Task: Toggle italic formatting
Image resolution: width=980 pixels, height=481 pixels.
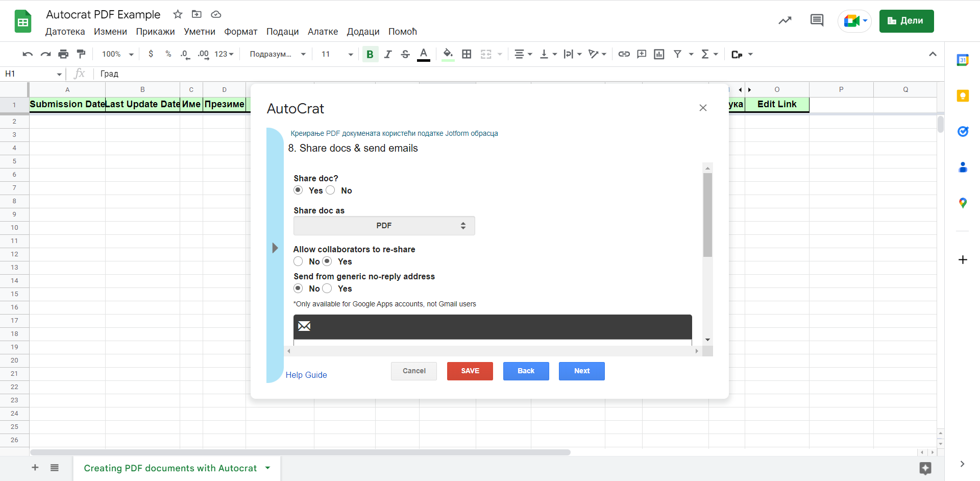Action: 388,54
